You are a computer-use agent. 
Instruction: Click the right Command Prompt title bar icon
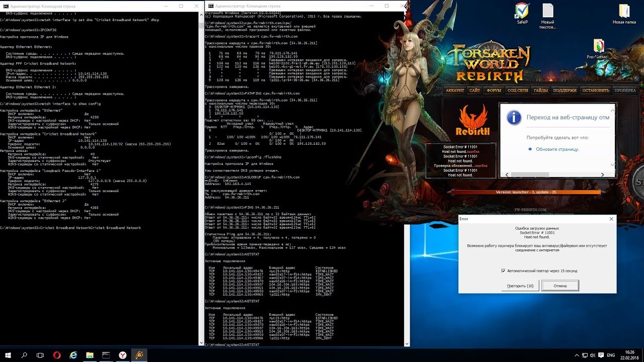[x=210, y=6]
